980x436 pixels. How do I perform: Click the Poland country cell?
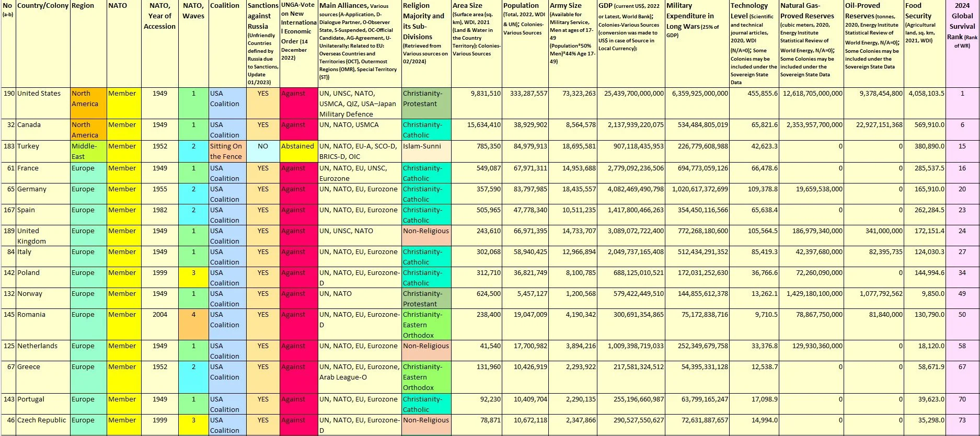[43, 278]
